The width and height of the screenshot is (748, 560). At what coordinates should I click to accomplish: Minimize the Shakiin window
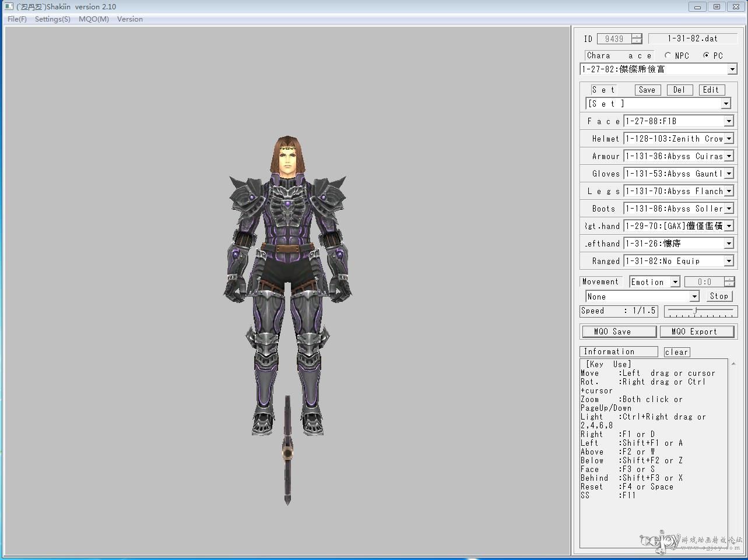click(697, 6)
